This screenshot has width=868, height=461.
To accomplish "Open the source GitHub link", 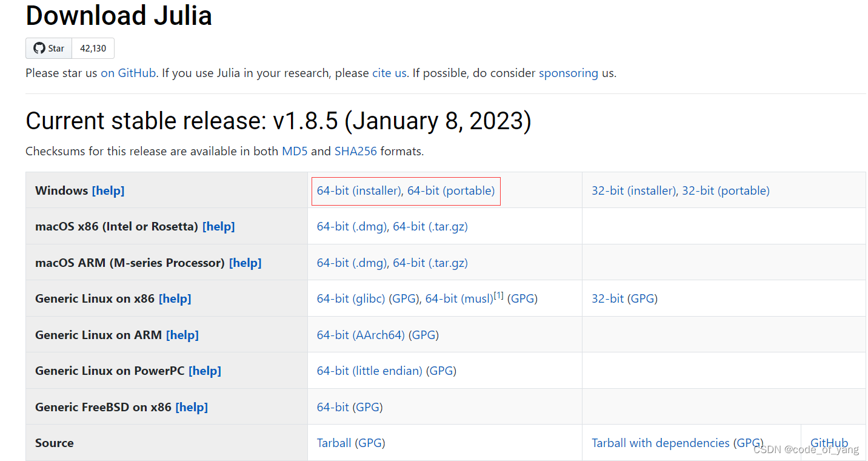I will (829, 443).
